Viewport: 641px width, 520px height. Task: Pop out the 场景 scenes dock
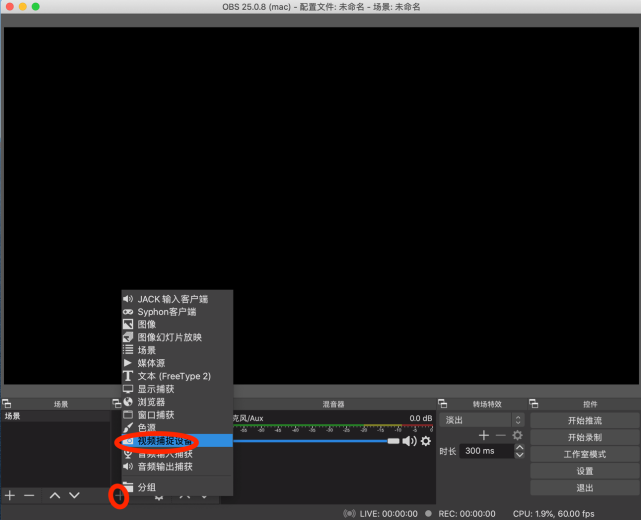click(7, 404)
